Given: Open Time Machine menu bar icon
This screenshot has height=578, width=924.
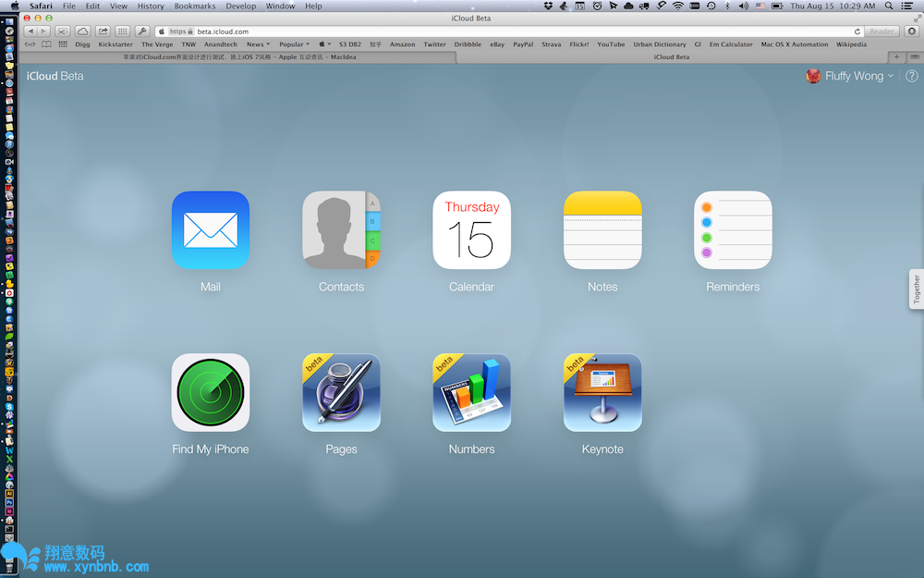Looking at the screenshot, I should click(x=711, y=6).
